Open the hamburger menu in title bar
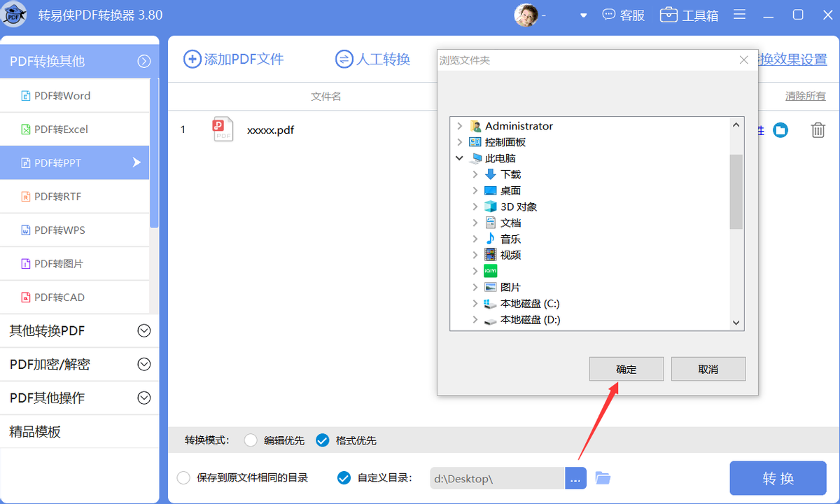840x504 pixels. point(739,15)
